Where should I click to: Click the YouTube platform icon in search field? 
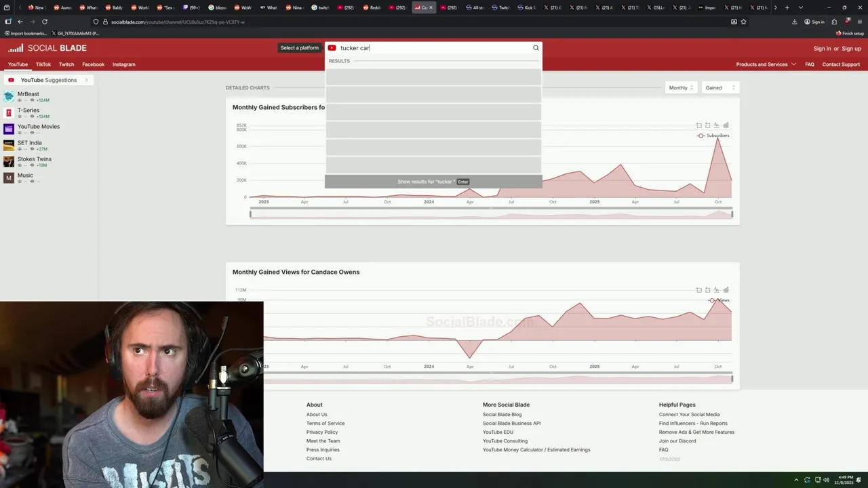pyautogui.click(x=332, y=48)
